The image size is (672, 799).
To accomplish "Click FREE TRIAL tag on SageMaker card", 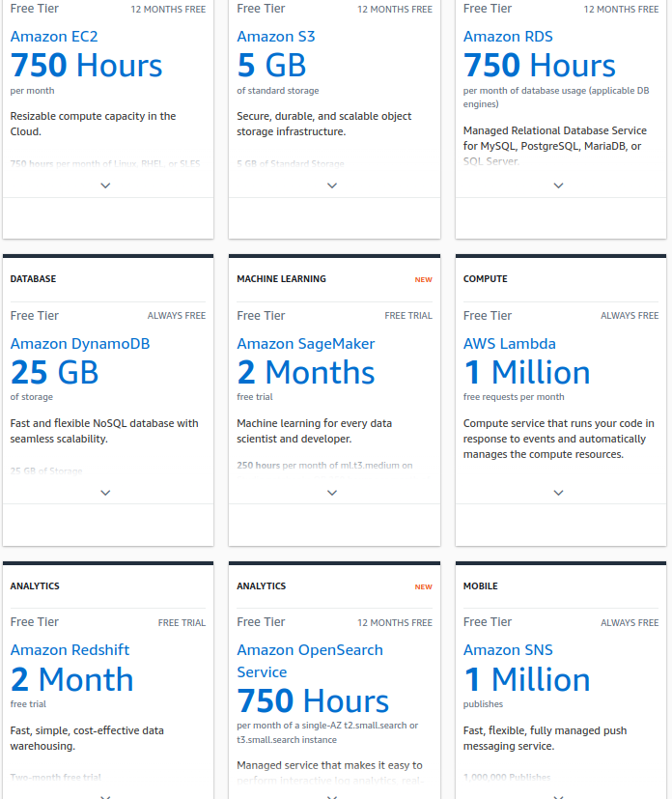I will (408, 316).
